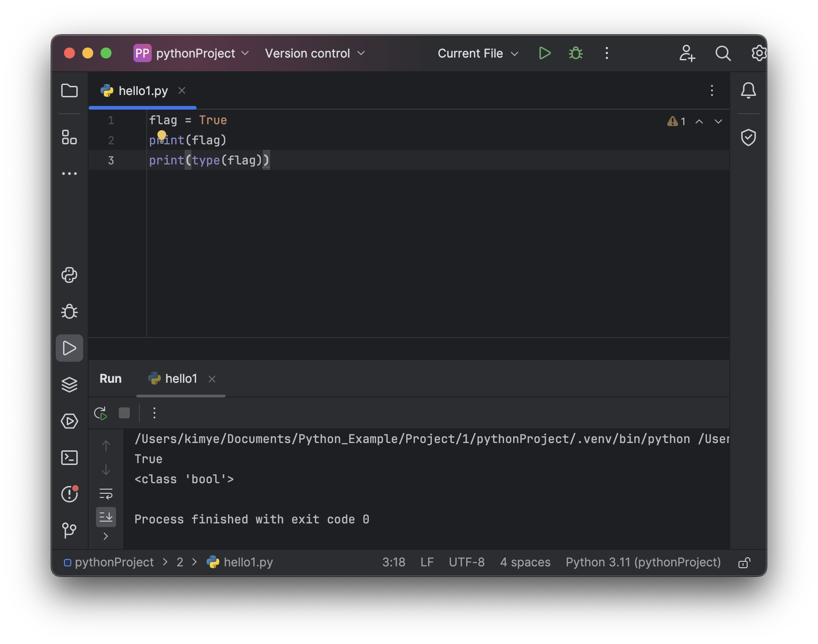Open the Problems tool window icon
The image size is (818, 644).
(x=69, y=494)
